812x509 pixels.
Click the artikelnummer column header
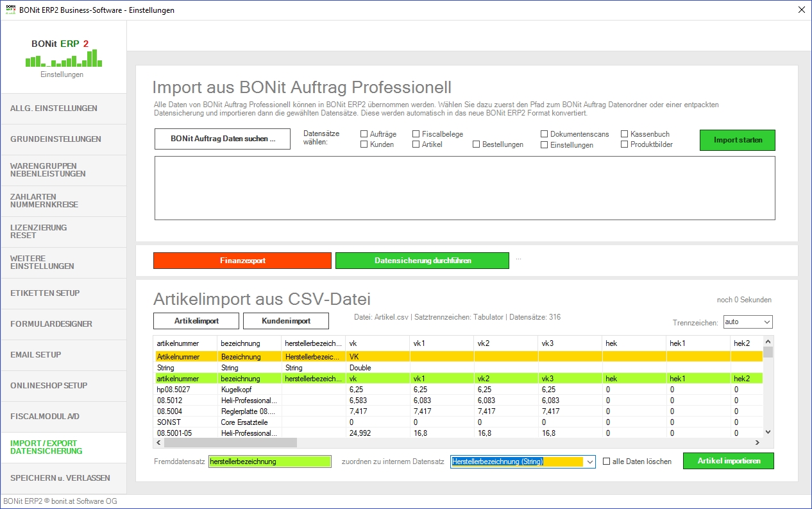[x=185, y=343]
